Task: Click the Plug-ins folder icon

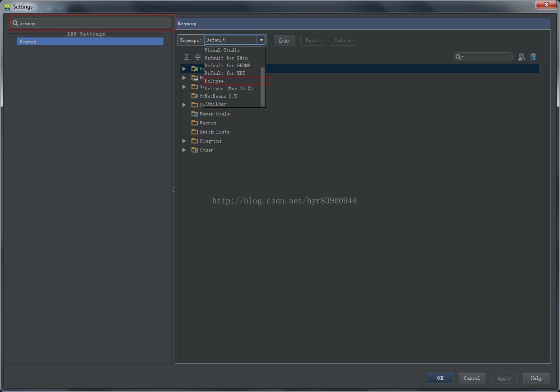Action: pyautogui.click(x=195, y=141)
